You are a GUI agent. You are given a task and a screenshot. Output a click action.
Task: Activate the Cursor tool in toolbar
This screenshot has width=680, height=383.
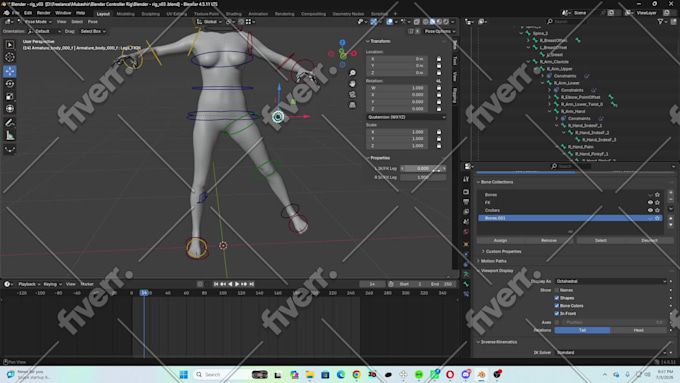pyautogui.click(x=10, y=57)
